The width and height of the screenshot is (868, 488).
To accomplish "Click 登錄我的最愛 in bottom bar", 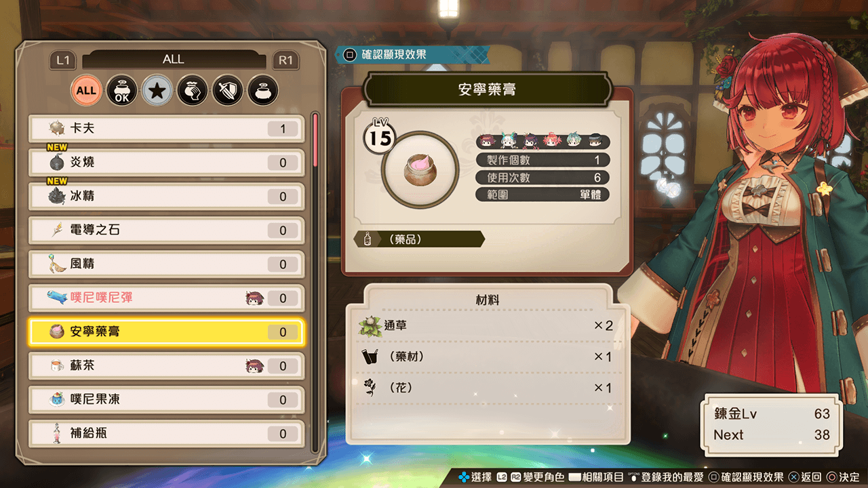I will [x=666, y=477].
